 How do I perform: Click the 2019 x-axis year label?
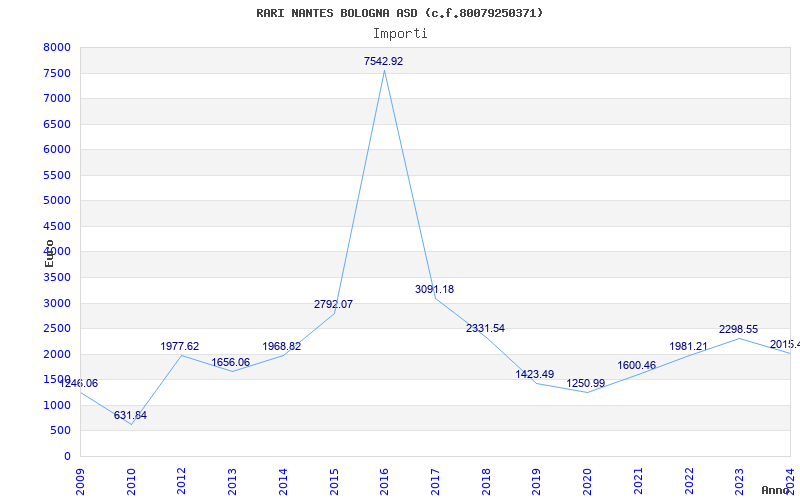click(536, 481)
